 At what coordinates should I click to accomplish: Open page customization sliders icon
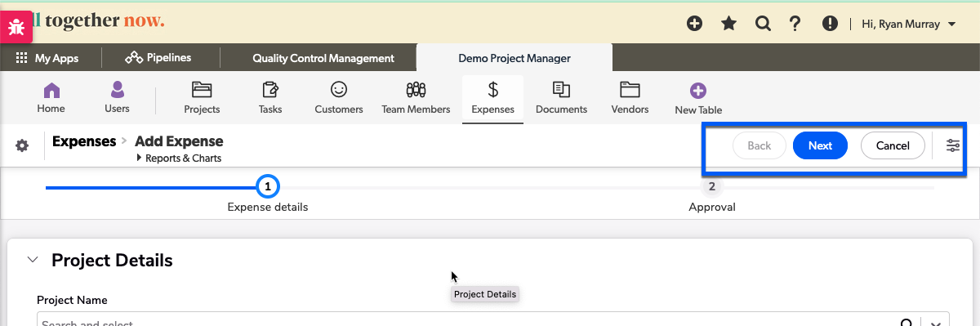[x=953, y=145]
